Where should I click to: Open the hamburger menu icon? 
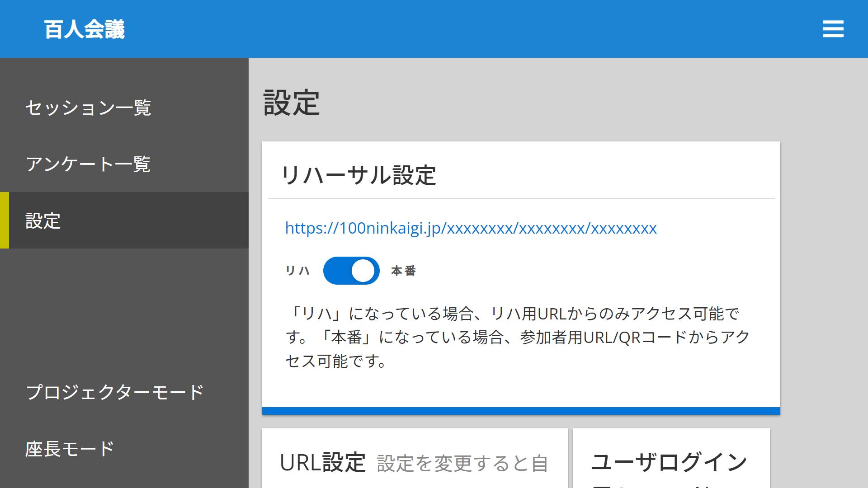coord(833,29)
